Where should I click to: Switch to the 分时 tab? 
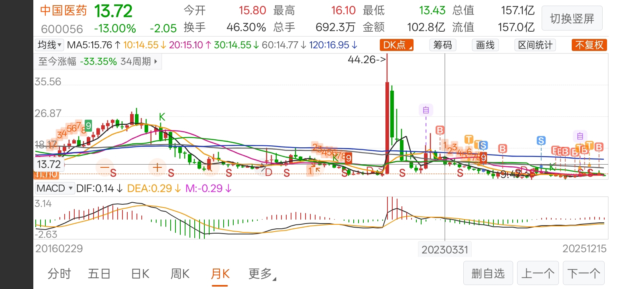(x=59, y=274)
